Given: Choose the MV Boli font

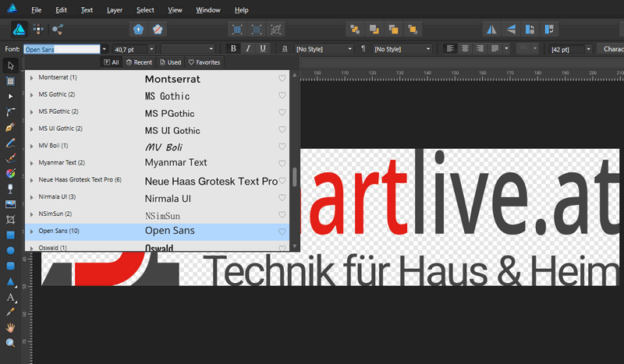Looking at the screenshot, I should coord(157,147).
